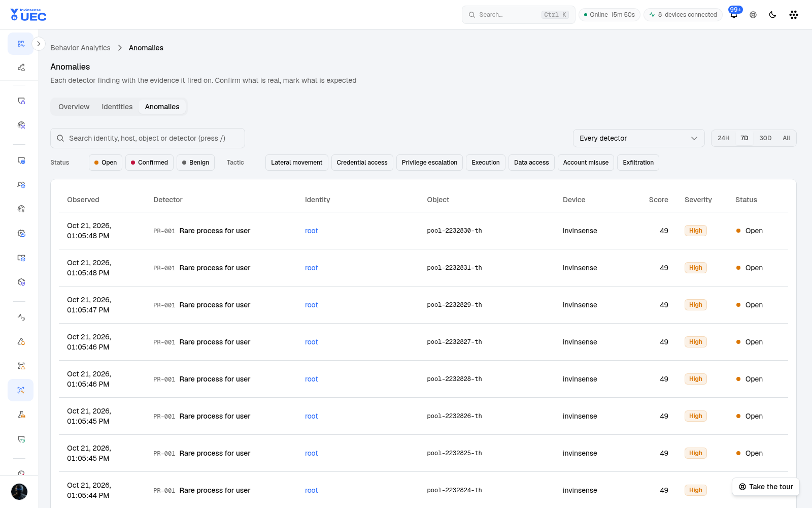Open the apps grid icon in header

(794, 15)
